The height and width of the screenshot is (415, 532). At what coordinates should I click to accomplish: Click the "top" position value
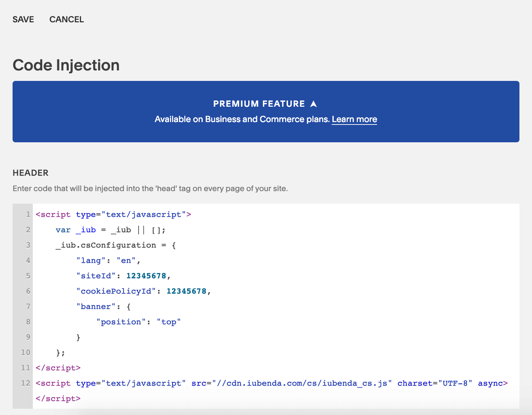click(x=169, y=322)
